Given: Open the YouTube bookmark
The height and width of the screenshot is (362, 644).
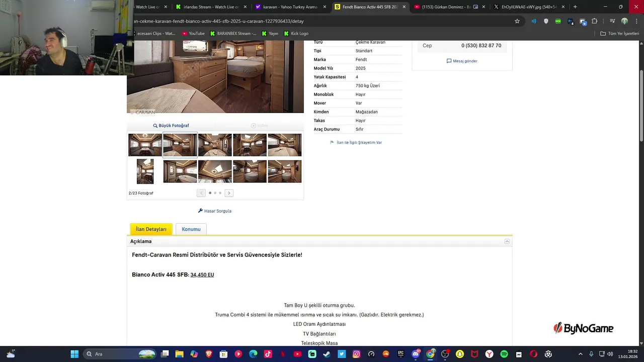Looking at the screenshot, I should click(x=193, y=34).
